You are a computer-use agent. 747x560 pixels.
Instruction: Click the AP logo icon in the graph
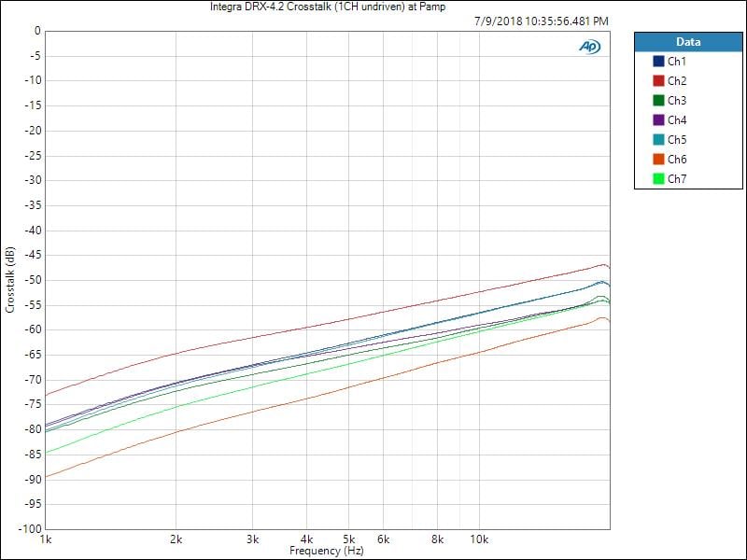click(589, 47)
